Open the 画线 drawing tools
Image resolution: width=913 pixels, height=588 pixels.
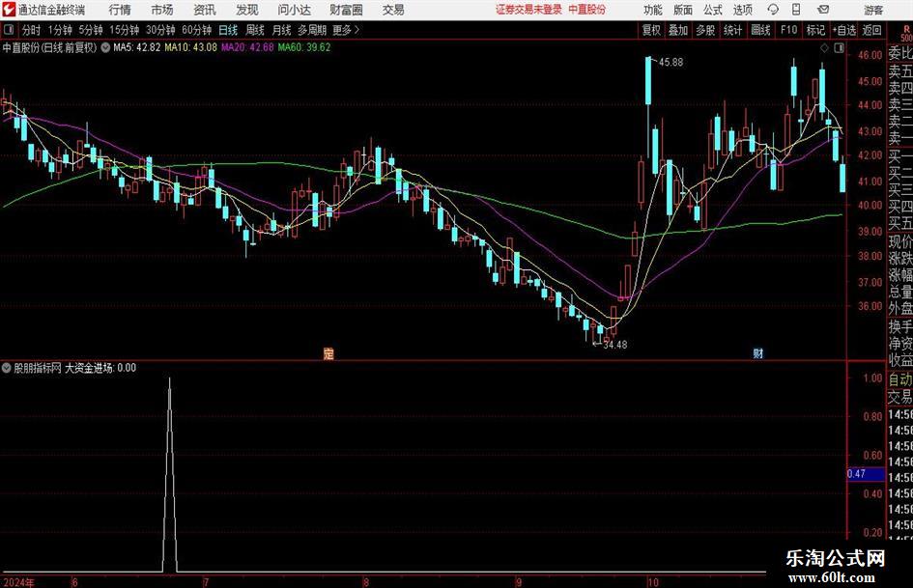[760, 30]
